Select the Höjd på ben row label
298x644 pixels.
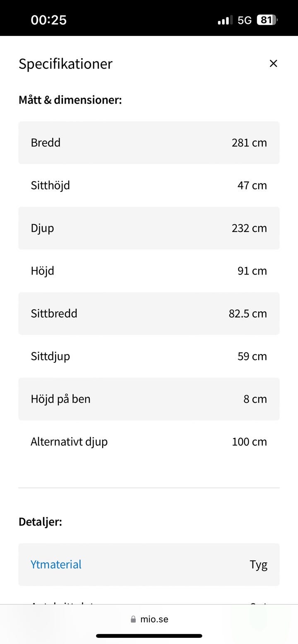click(x=60, y=399)
